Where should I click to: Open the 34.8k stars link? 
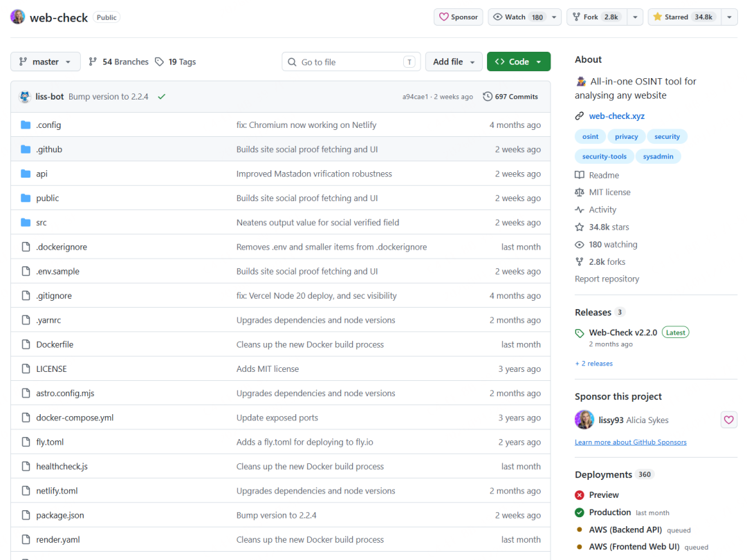602,227
